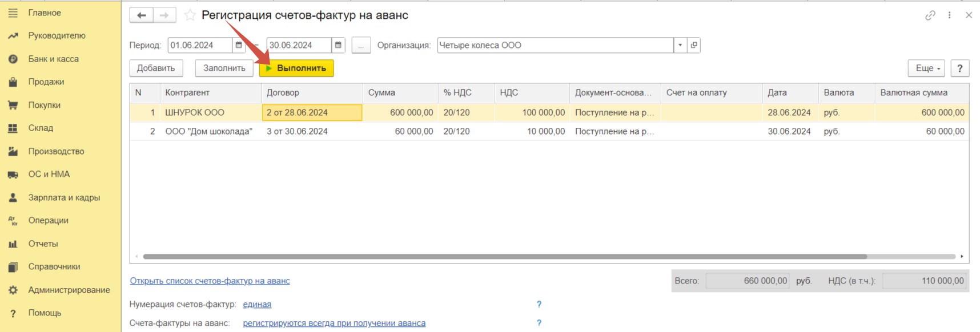Click the Счет на оплату column header
980x332 pixels.
(x=712, y=92)
